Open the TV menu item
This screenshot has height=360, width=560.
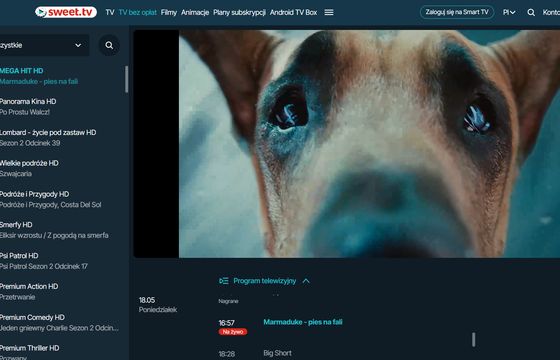[110, 12]
